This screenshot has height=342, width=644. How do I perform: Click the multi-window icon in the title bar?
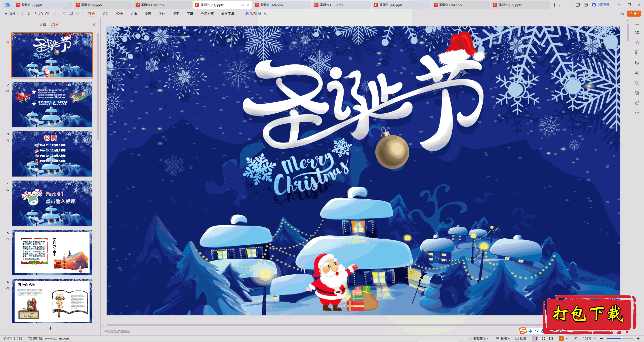578,5
